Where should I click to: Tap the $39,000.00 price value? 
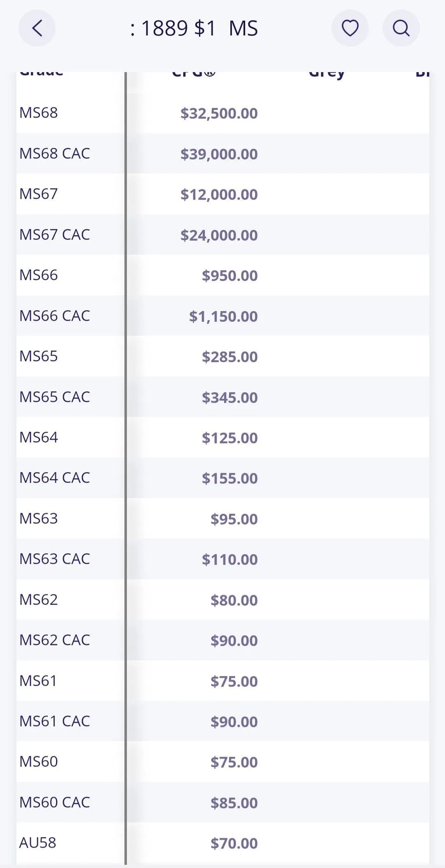[219, 154]
